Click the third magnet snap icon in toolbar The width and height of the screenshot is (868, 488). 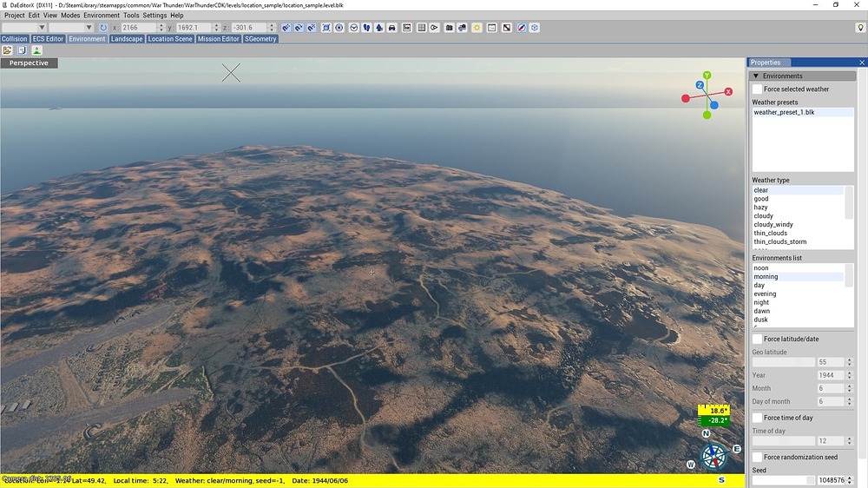click(x=312, y=27)
